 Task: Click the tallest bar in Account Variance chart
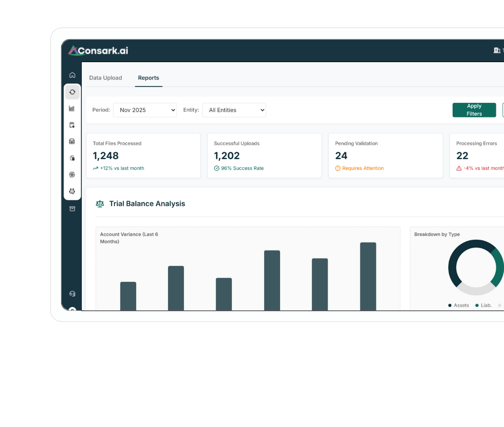click(x=368, y=276)
